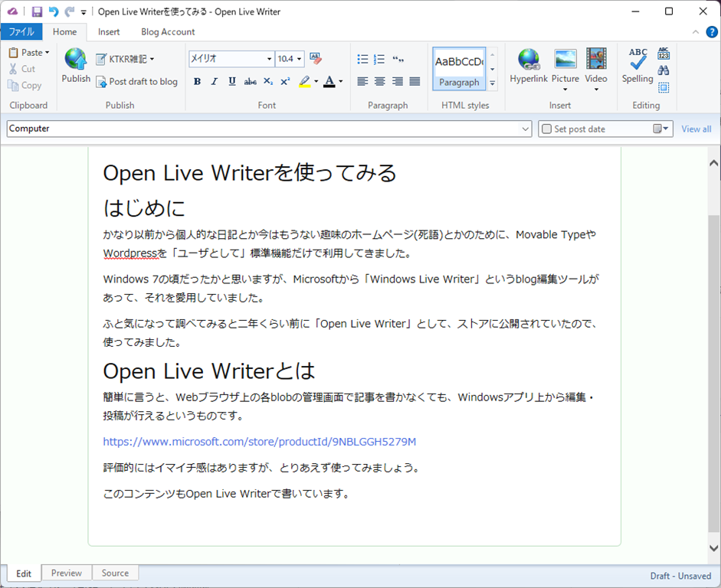Toggle Bold formatting
The height and width of the screenshot is (588, 721).
point(197,81)
